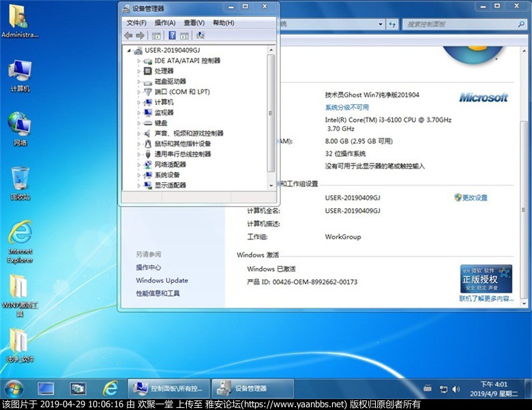Open the address bar history dropdown
The height and width of the screenshot is (410, 532).
click(381, 24)
